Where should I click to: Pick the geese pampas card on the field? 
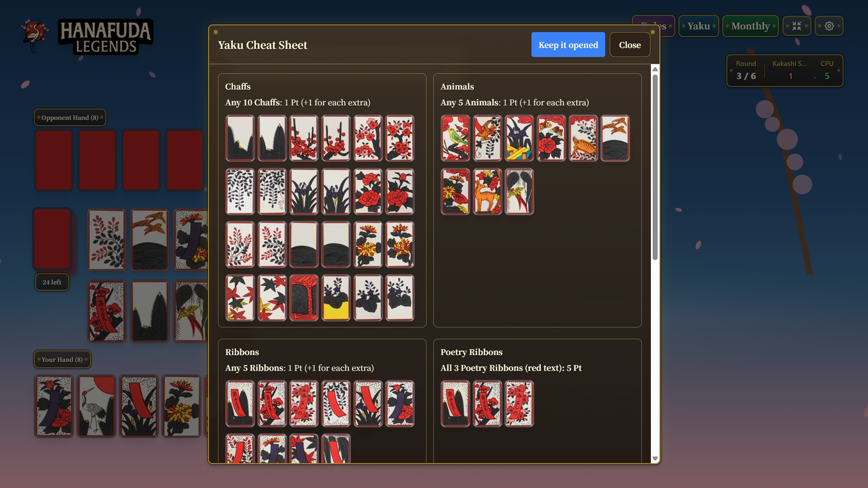(x=149, y=239)
